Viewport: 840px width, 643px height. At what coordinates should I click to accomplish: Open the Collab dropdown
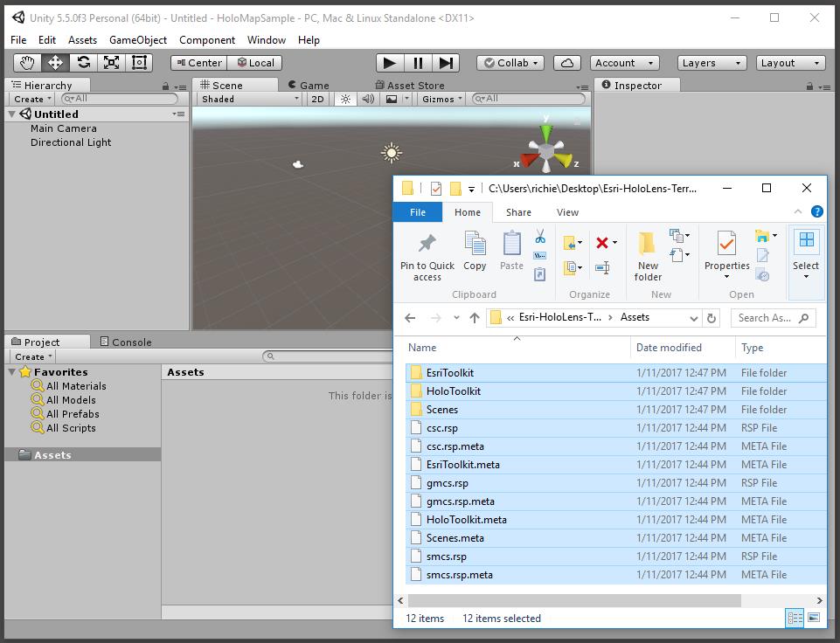tap(510, 63)
